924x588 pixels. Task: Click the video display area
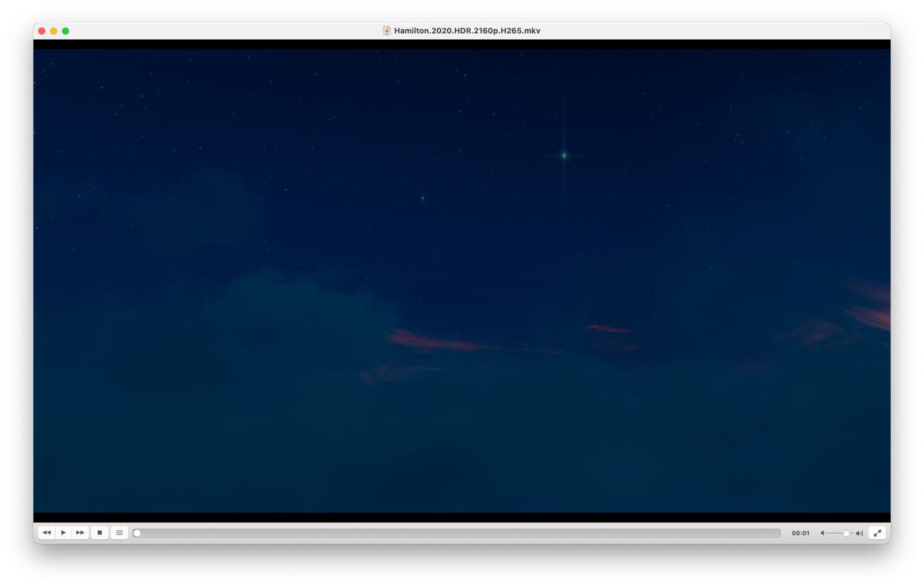coord(462,280)
